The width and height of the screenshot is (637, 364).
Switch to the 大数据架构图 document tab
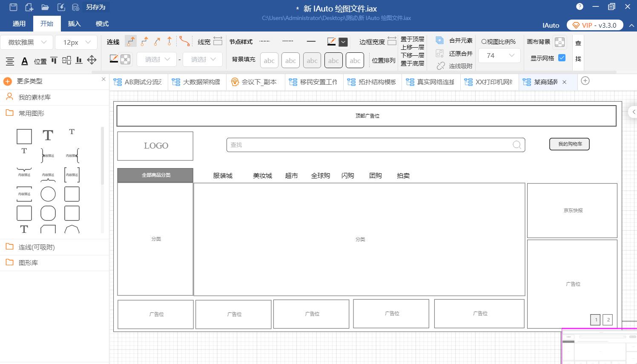click(x=202, y=82)
